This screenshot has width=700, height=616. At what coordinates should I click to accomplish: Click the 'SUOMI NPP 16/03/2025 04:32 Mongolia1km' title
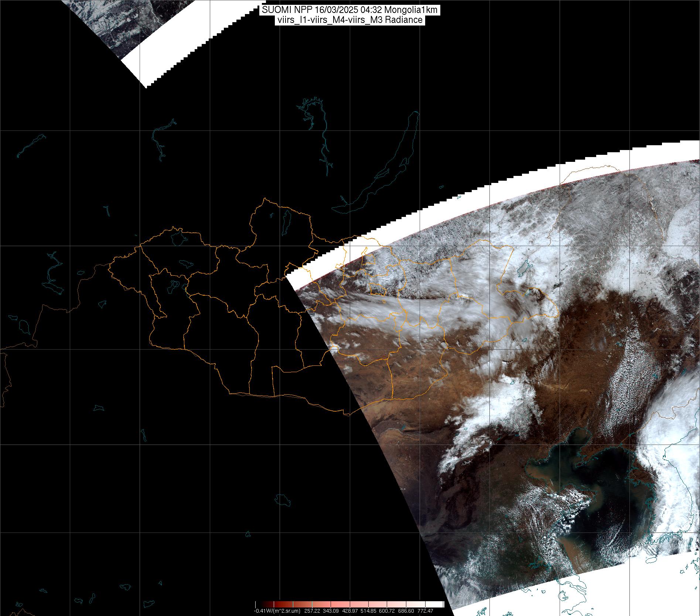[350, 10]
